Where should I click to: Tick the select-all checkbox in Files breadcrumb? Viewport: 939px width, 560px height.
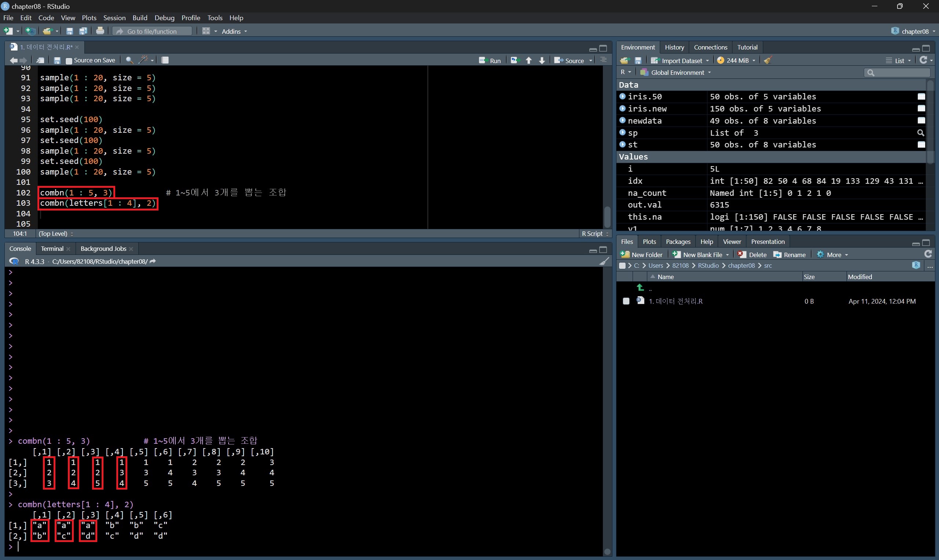click(622, 266)
